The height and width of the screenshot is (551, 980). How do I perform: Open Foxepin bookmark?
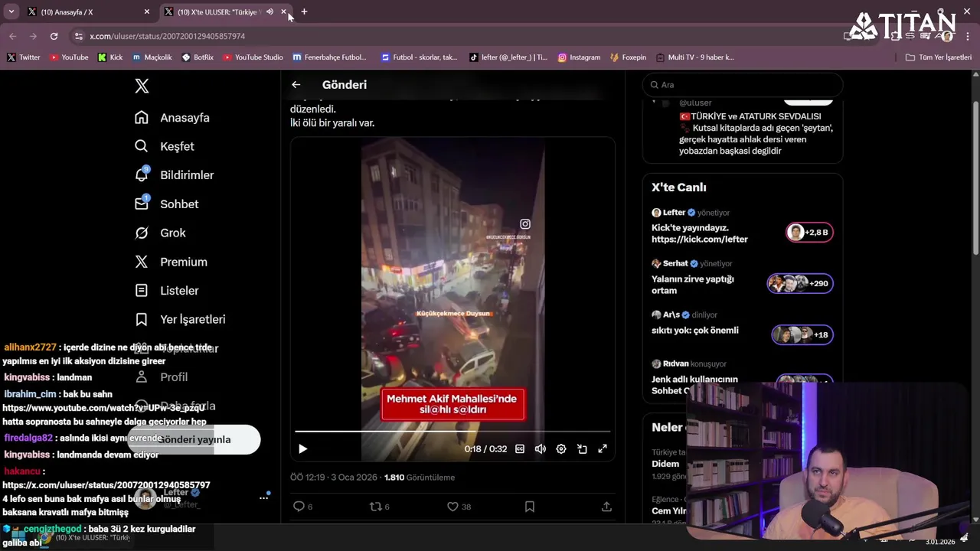628,57
